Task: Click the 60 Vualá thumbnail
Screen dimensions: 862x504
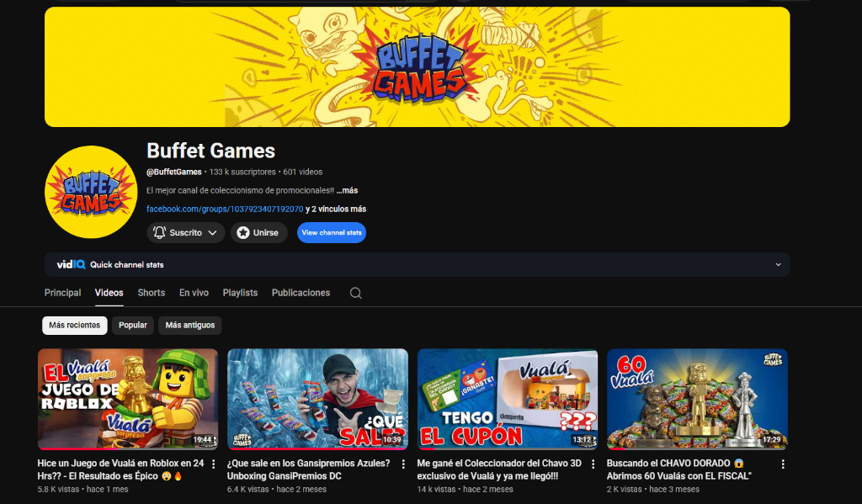Action: pos(697,399)
